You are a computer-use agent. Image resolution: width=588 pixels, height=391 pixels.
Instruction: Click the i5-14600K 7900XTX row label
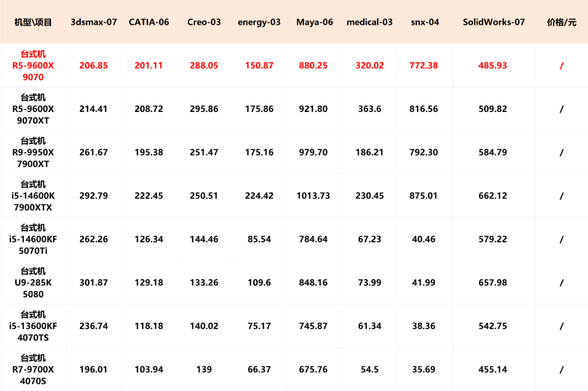click(x=33, y=196)
